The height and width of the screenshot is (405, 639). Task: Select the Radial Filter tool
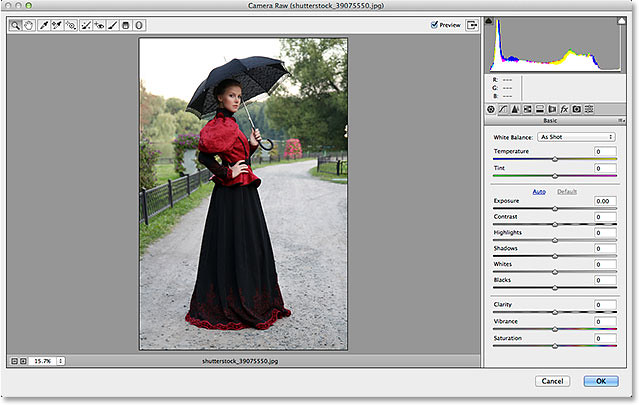(x=139, y=25)
